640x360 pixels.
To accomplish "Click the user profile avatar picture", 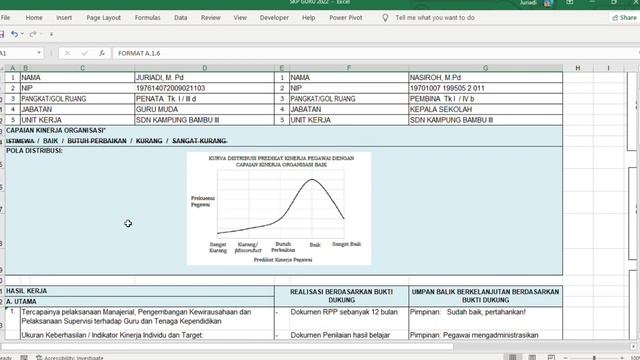I will [548, 3].
